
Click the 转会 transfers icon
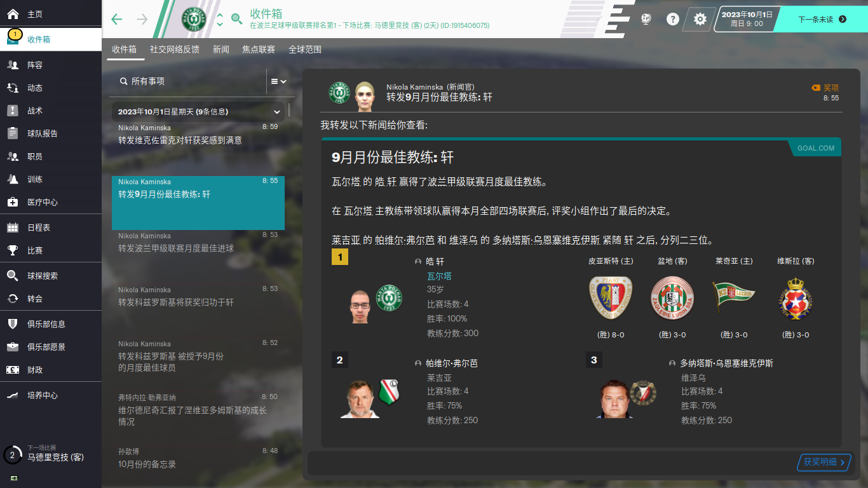click(x=13, y=299)
